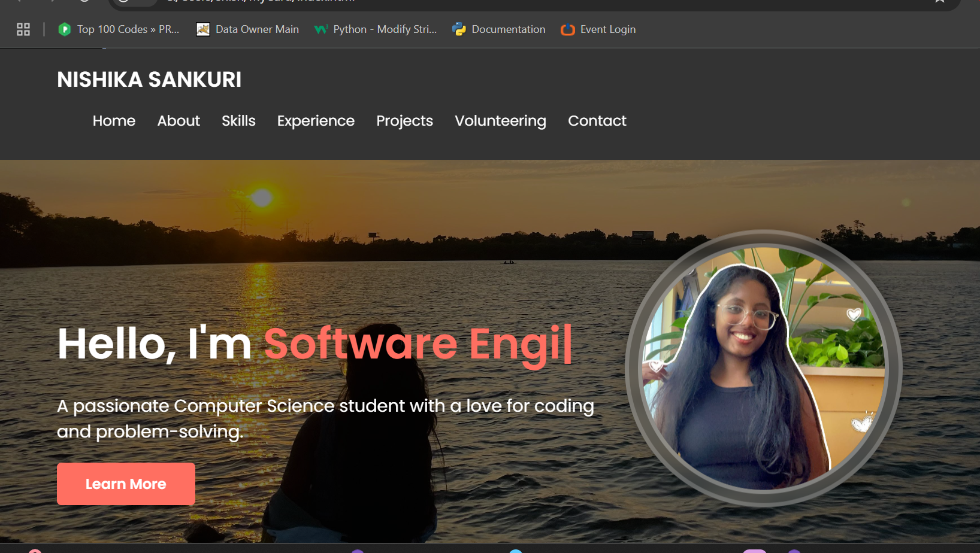This screenshot has height=553, width=980.
Task: Open the Event Login bookmark
Action: click(598, 29)
